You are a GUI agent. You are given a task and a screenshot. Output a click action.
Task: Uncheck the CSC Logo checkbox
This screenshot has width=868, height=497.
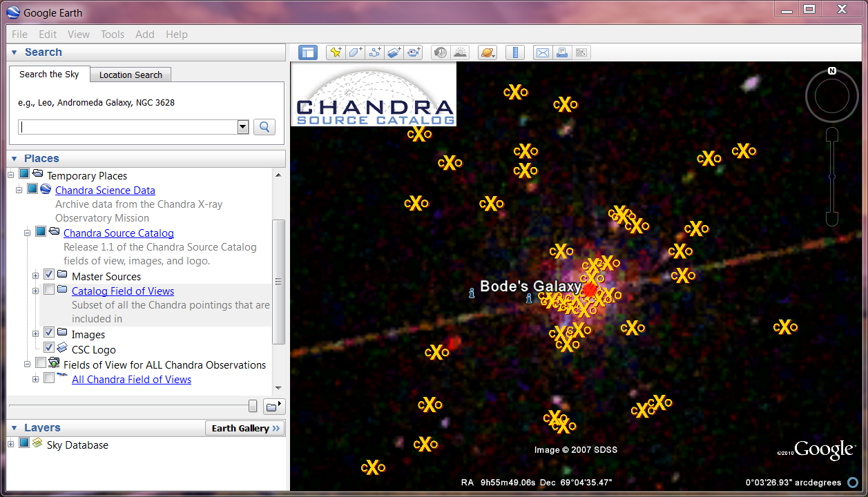[x=49, y=348]
